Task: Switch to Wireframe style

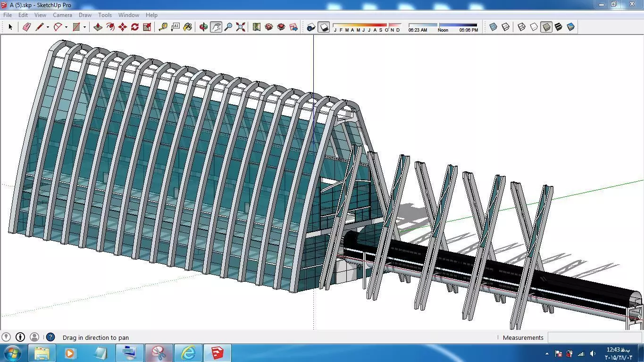Action: click(521, 27)
